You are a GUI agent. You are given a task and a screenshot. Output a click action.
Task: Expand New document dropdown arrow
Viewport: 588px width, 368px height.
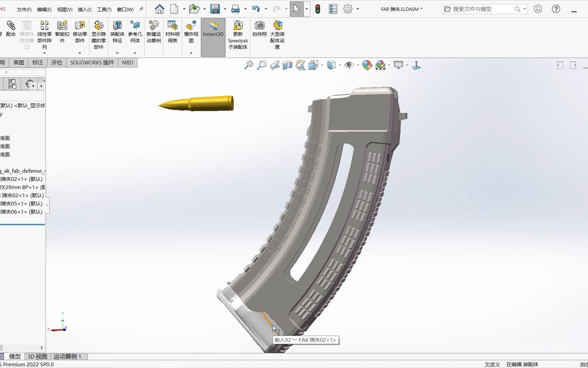click(184, 9)
